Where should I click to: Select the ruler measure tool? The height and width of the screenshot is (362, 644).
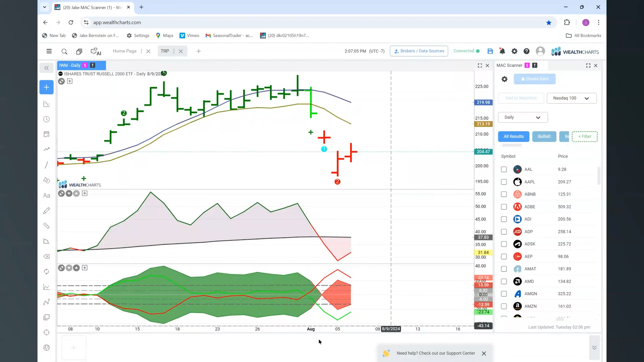[x=47, y=226]
